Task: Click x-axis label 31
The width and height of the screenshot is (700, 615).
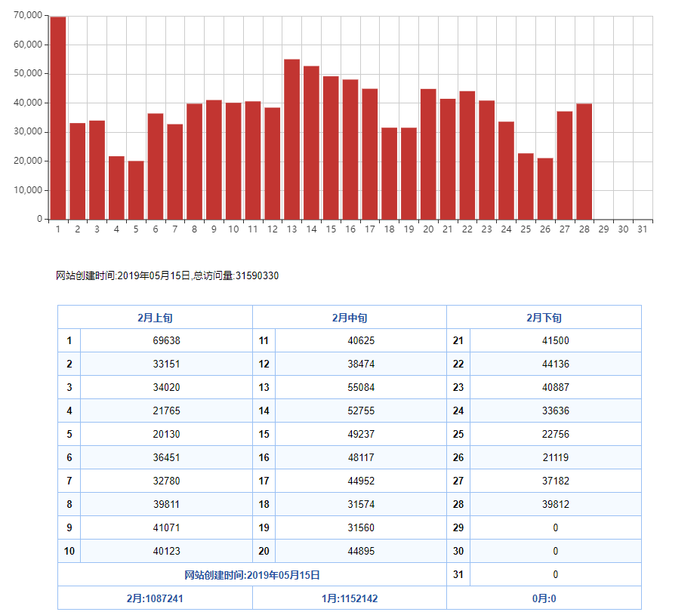Action: click(643, 229)
